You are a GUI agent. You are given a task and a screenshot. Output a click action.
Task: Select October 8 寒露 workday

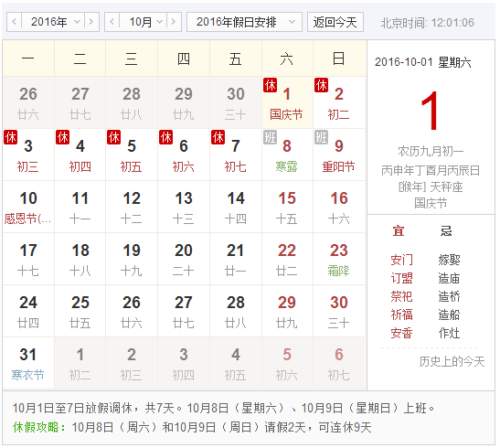(x=287, y=155)
